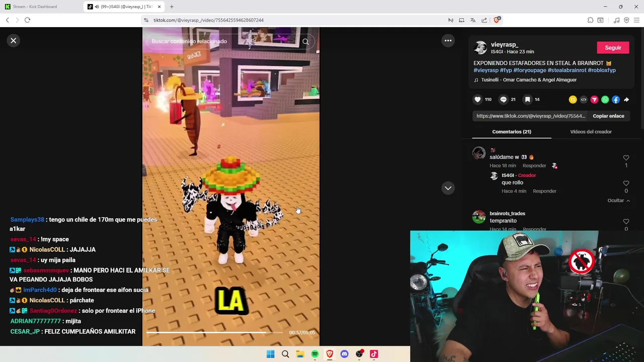This screenshot has width=644, height=362.
Task: Copy the link with Copiar enlace
Action: tap(608, 116)
